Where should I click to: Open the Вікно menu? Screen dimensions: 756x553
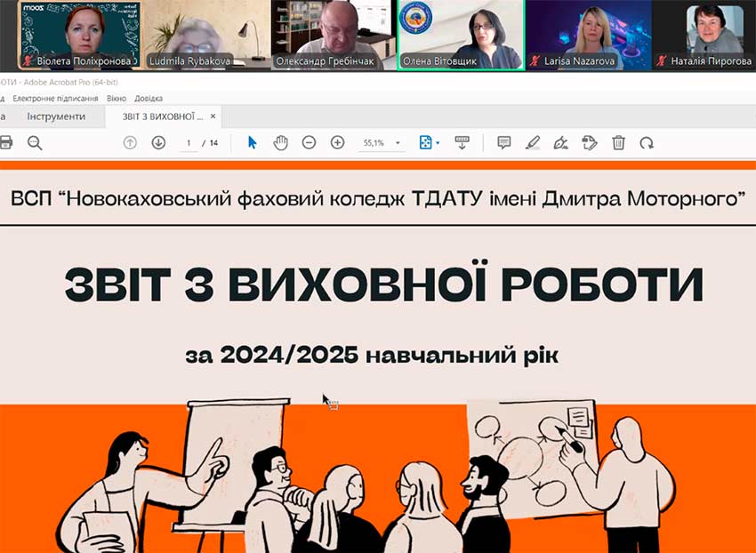coord(116,98)
